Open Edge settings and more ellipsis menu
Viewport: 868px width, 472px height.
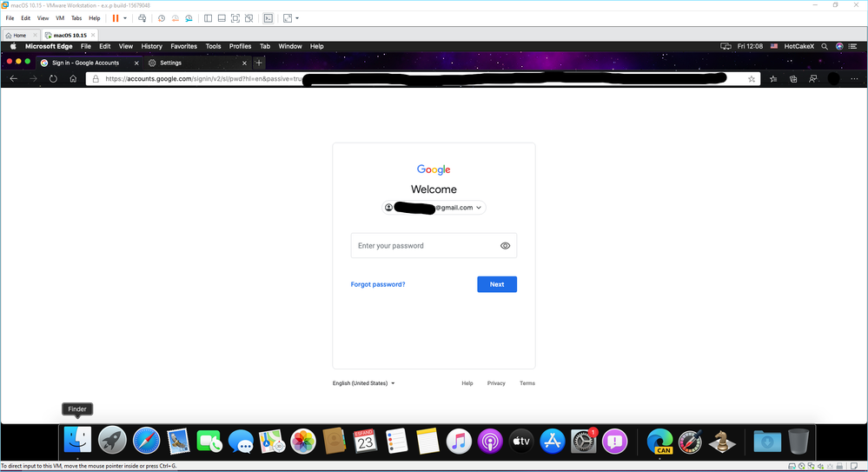(854, 79)
